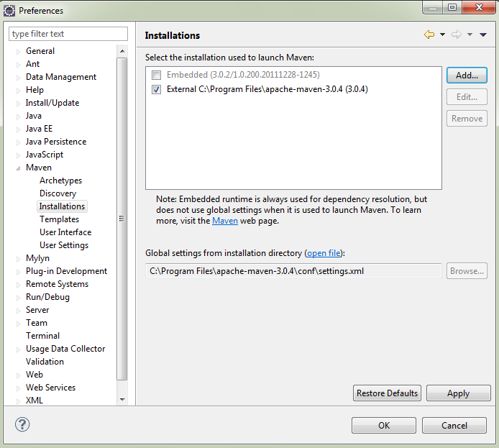The width and height of the screenshot is (499, 448).
Task: Click the Edit... button
Action: 467,97
